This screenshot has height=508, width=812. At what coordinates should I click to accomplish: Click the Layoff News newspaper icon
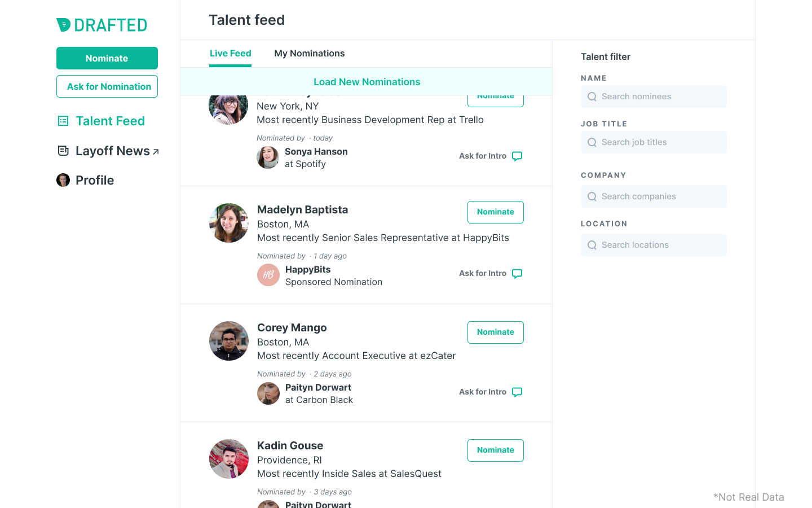tap(63, 151)
